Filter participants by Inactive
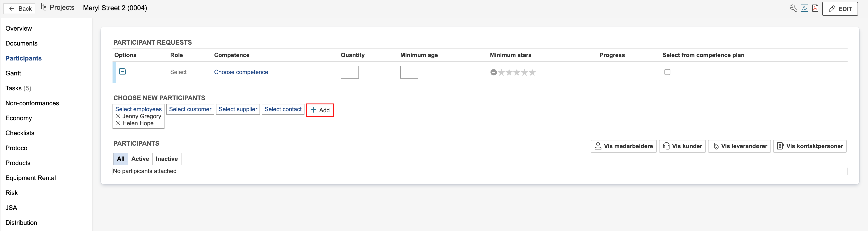 pyautogui.click(x=167, y=159)
